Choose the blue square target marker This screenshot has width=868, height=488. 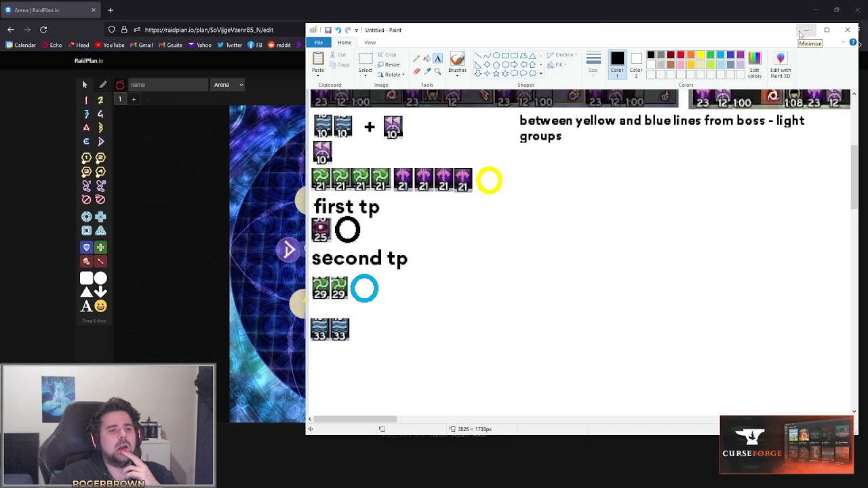[x=86, y=230]
